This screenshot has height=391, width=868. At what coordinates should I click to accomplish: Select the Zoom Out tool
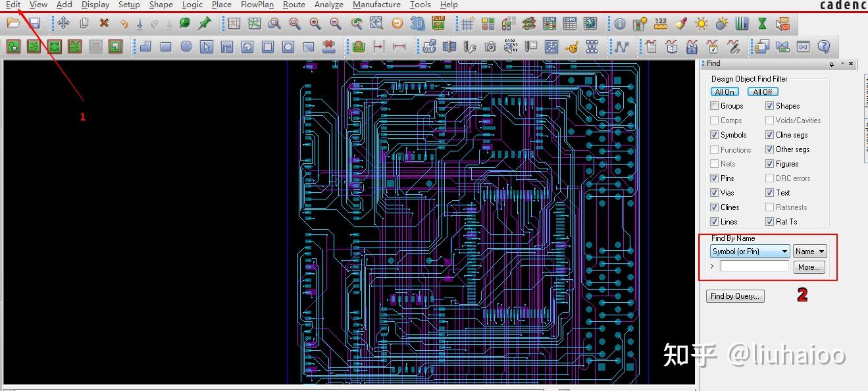(335, 24)
